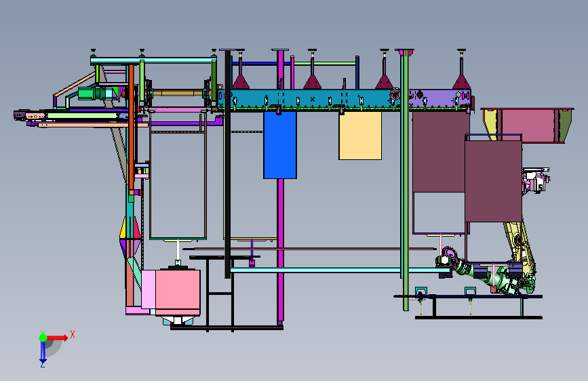Select the long cyan horizontal beam near bottom
Viewport: 588px width, 381px height.
coord(340,270)
